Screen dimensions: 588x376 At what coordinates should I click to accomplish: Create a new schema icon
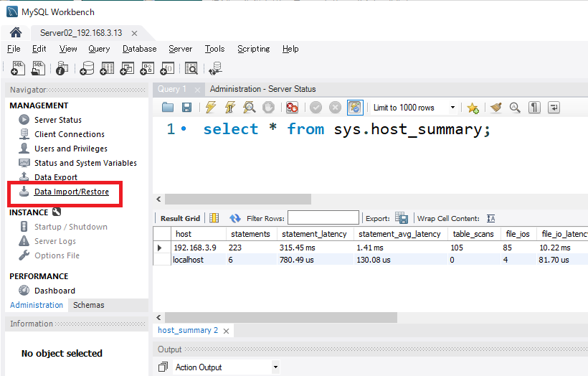(87, 68)
